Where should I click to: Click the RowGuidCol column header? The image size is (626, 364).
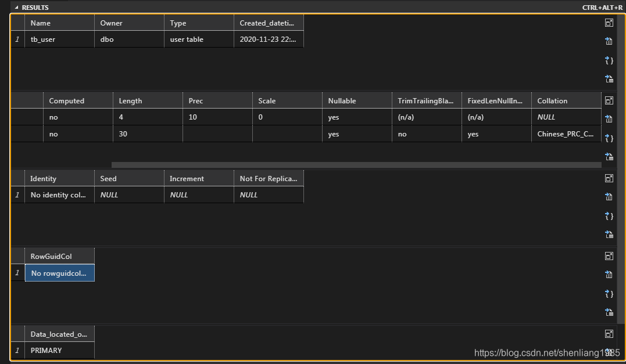59,256
